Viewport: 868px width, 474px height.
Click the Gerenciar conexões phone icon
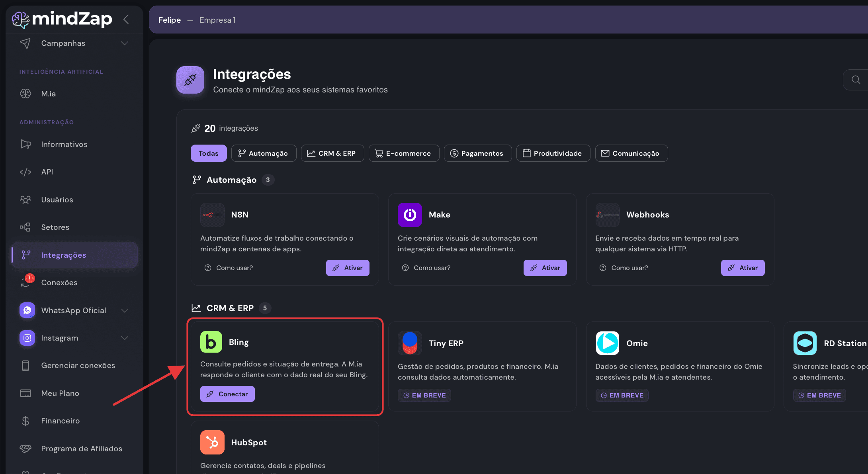(25, 365)
